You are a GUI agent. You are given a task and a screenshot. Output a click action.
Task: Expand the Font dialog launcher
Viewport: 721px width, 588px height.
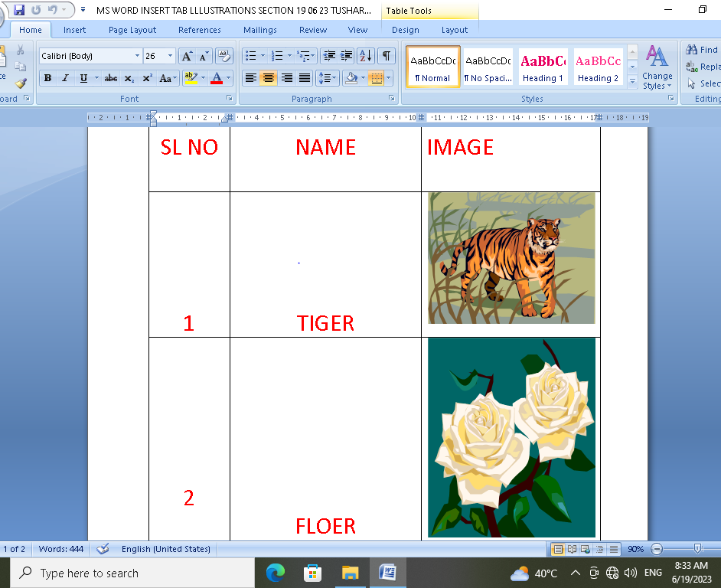point(229,99)
